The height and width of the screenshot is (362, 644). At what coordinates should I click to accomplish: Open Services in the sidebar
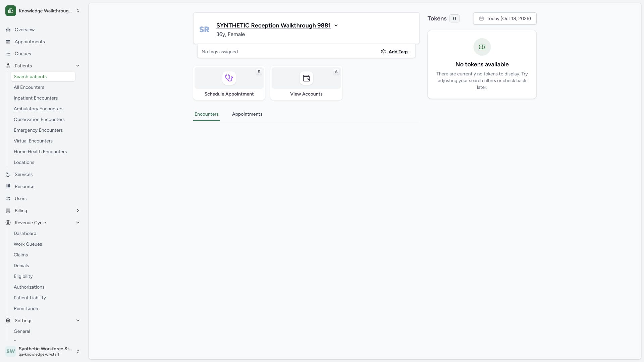[23, 174]
